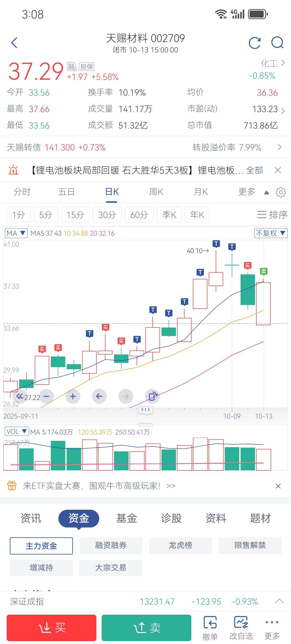Open the MA indicator dropdown
The height and width of the screenshot is (644, 291).
point(16,233)
